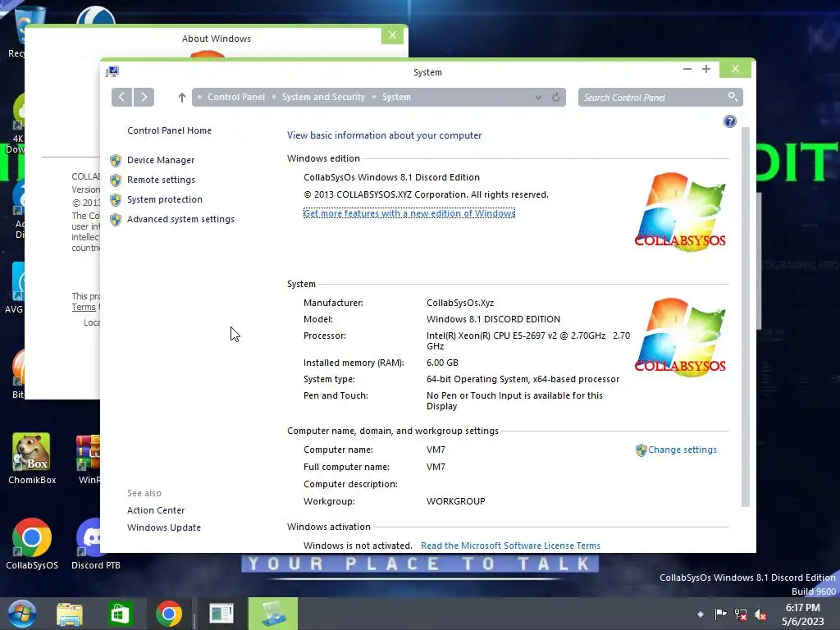This screenshot has width=840, height=630.
Task: Click the shield icon beside System protection
Action: coord(115,200)
